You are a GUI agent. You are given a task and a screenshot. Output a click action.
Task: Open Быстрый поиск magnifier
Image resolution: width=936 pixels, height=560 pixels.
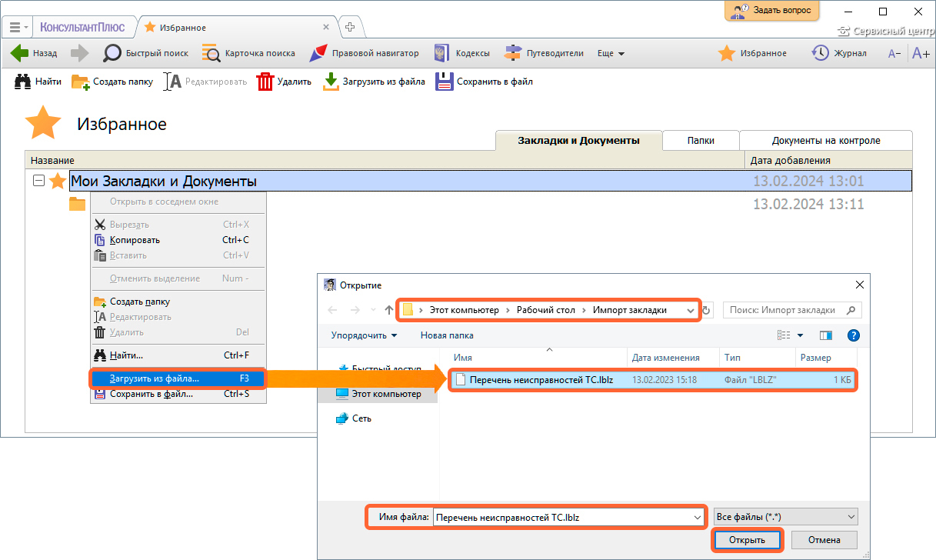coord(146,53)
